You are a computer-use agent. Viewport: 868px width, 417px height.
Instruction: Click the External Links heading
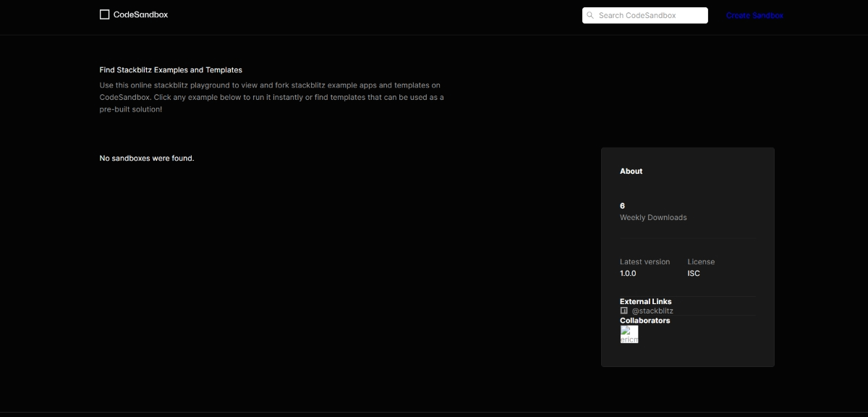point(645,301)
